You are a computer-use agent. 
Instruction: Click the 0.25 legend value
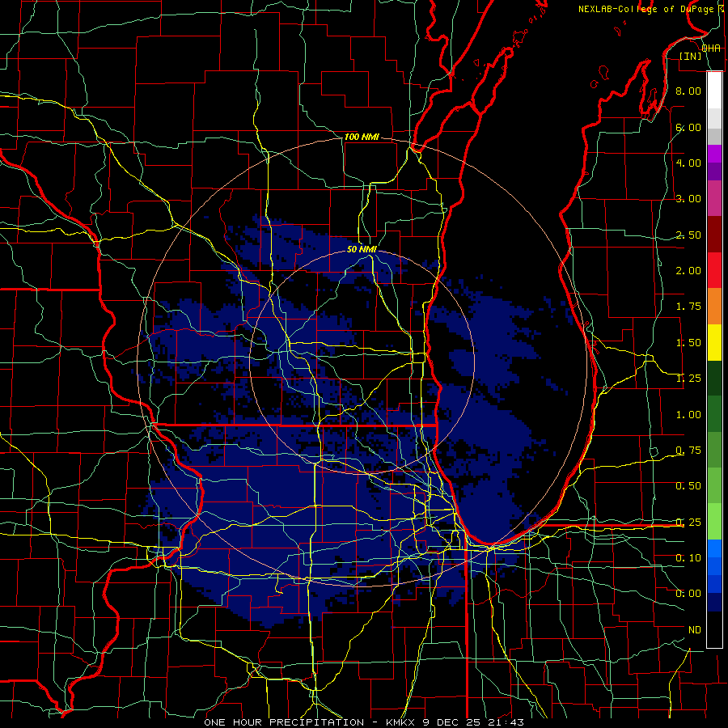[x=688, y=523]
